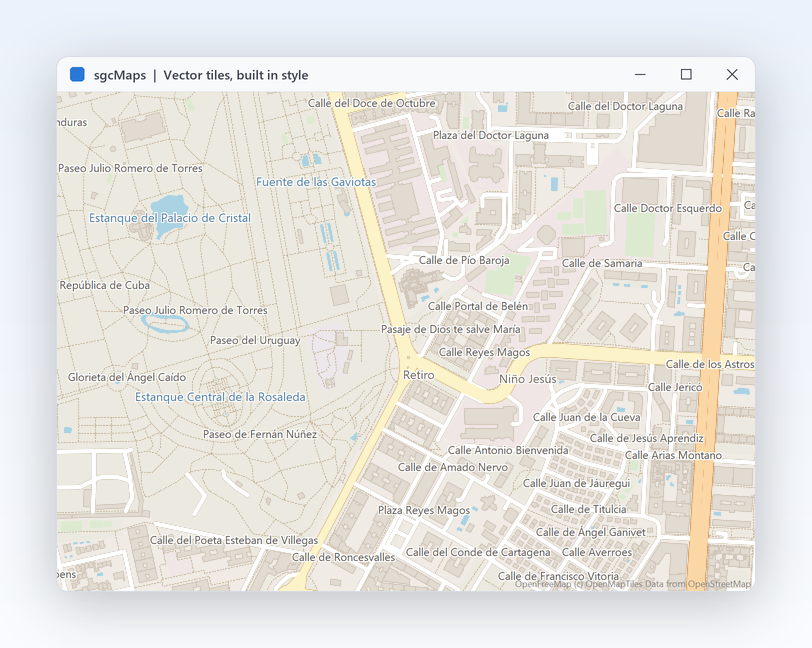Screen dimensions: 812x648
Task: Click the Plaza del Doctor Laguna label
Action: (x=490, y=135)
